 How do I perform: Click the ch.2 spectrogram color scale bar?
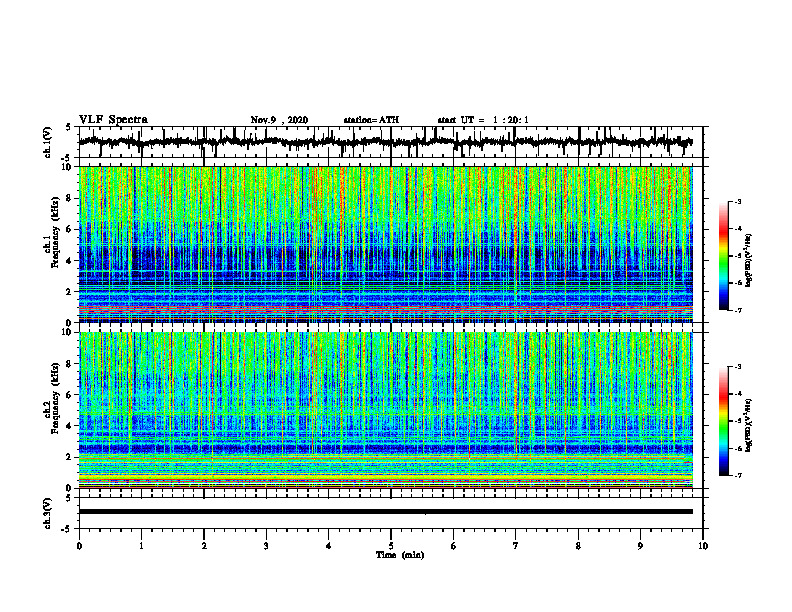pos(723,421)
